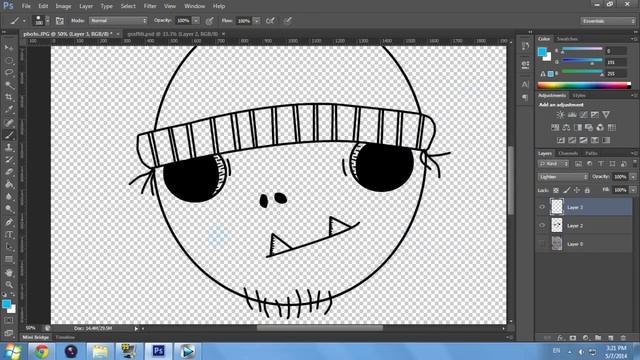Screen dimensions: 640x360
Task: Select the Eyedropper tool
Action: coord(9,109)
